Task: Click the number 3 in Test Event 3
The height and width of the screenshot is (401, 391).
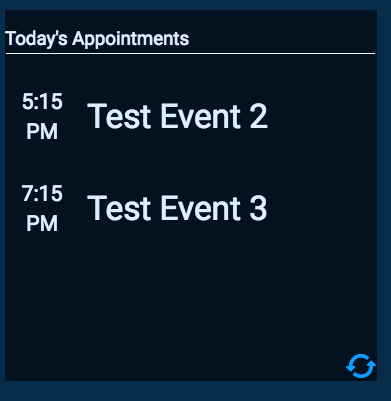Action: point(258,208)
